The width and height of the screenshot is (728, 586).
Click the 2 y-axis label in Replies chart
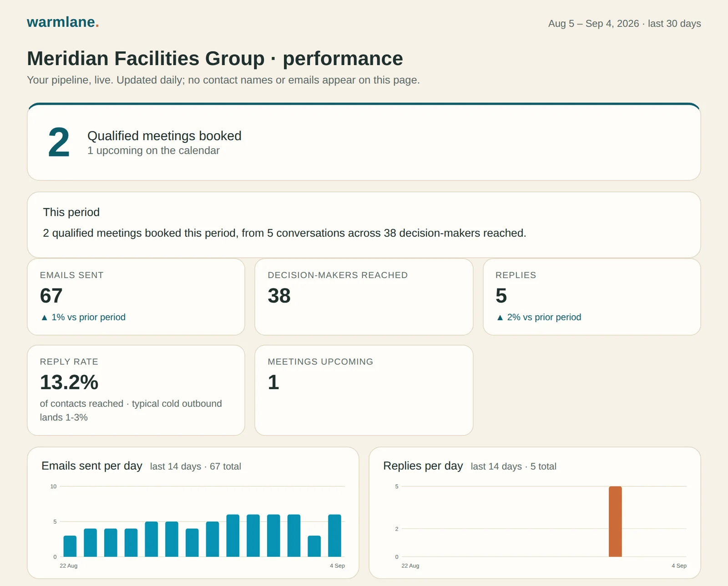click(397, 529)
